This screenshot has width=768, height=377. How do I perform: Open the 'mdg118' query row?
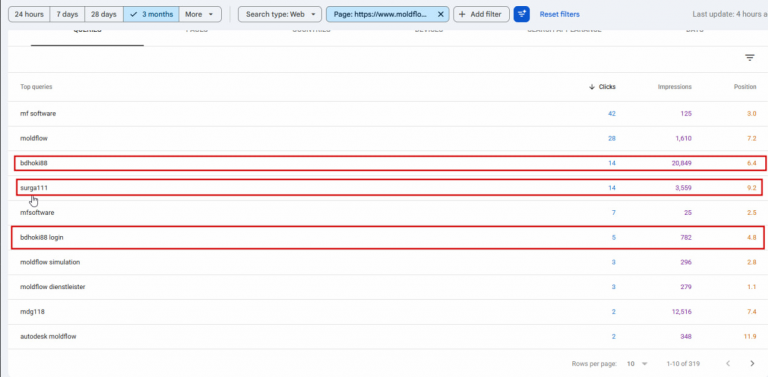tap(388, 311)
